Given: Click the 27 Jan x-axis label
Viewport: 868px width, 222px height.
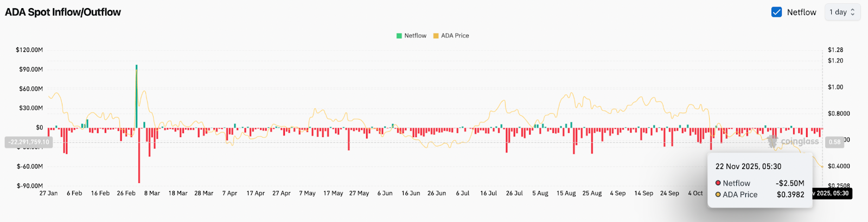Looking at the screenshot, I should pos(48,193).
